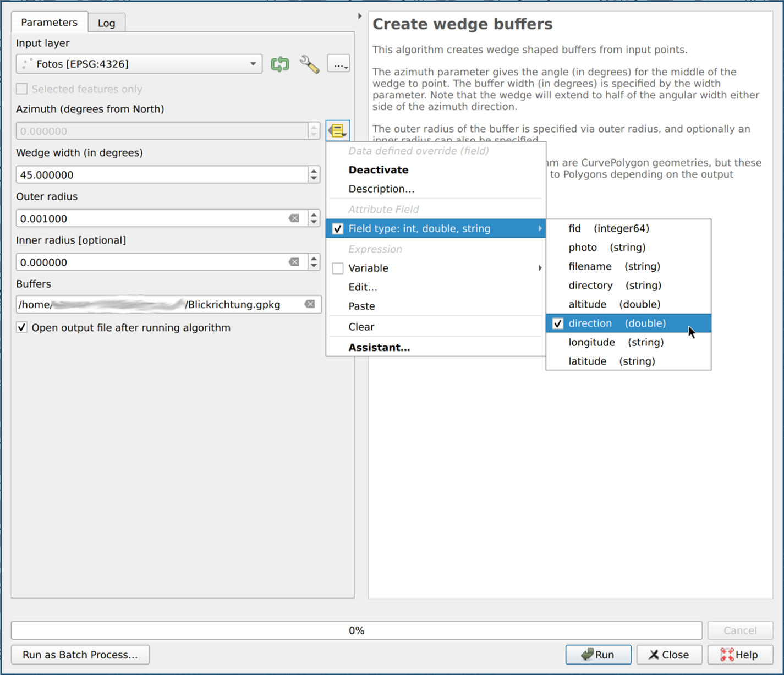Close the wedge buffers dialog
784x675 pixels.
669,655
